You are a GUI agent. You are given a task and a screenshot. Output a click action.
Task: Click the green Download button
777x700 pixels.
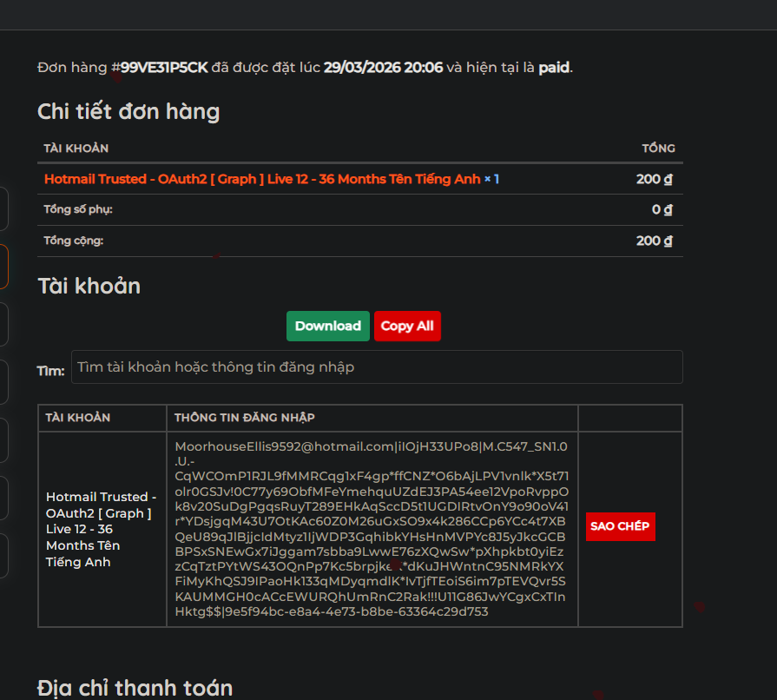tap(327, 327)
